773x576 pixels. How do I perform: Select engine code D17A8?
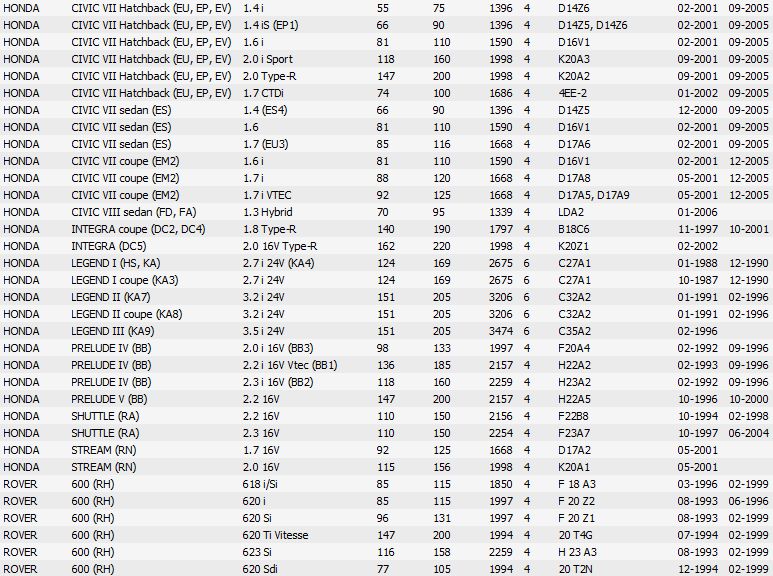(574, 179)
